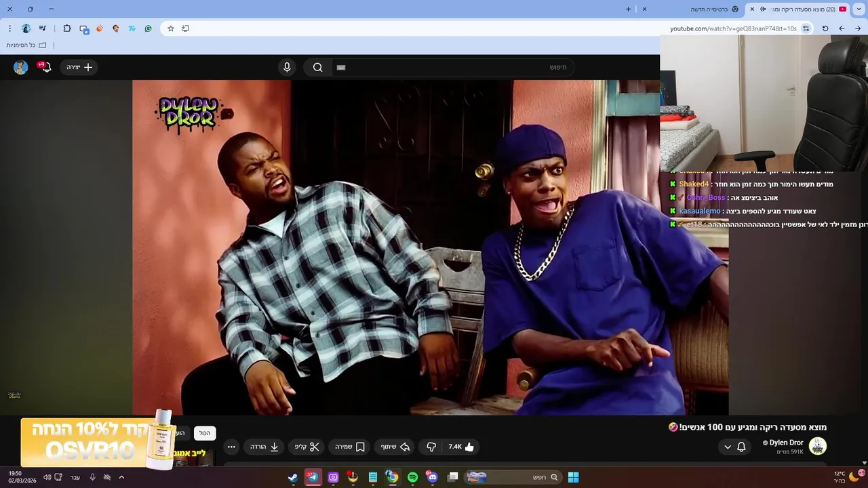
Task: Open the on-screen keyboard icon in search
Action: click(x=341, y=67)
